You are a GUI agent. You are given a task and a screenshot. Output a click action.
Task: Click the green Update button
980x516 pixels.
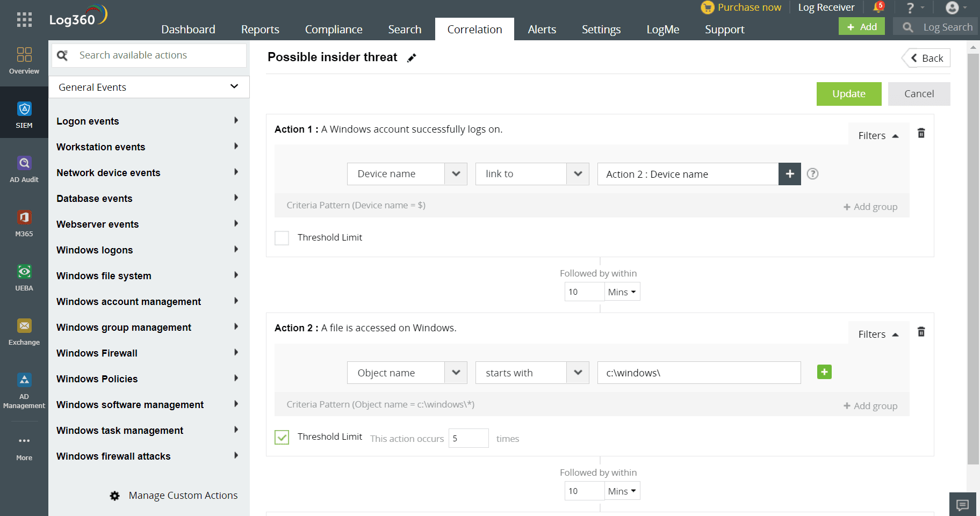click(x=848, y=94)
